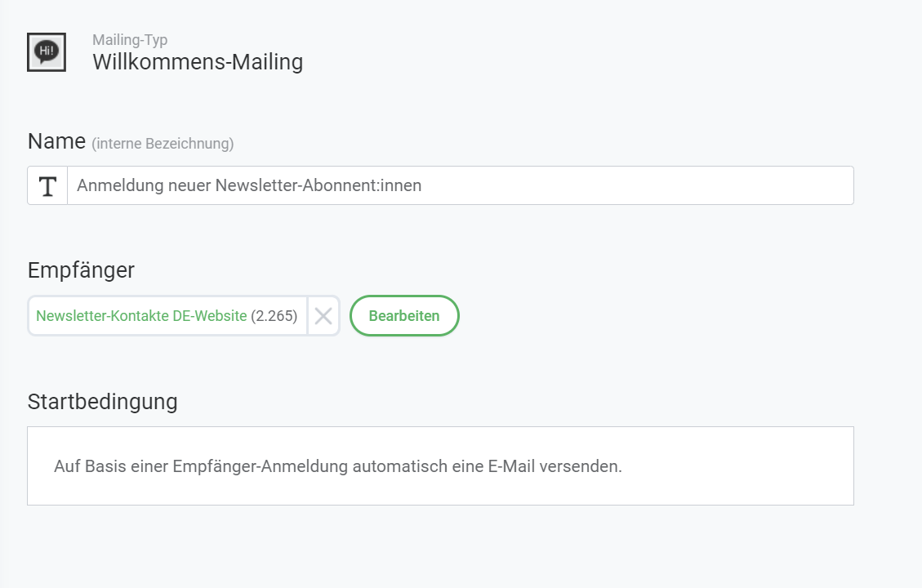Click the Empfänger section heading
Viewport: 922px width, 588px height.
pyautogui.click(x=81, y=270)
